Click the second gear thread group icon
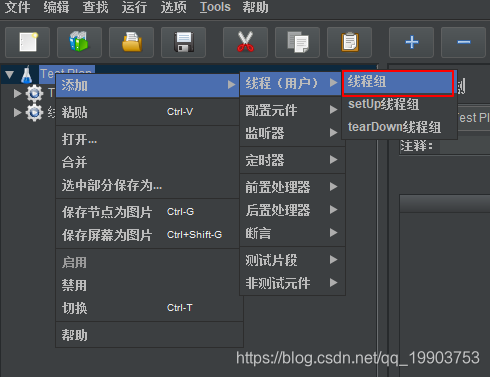 pyautogui.click(x=34, y=113)
